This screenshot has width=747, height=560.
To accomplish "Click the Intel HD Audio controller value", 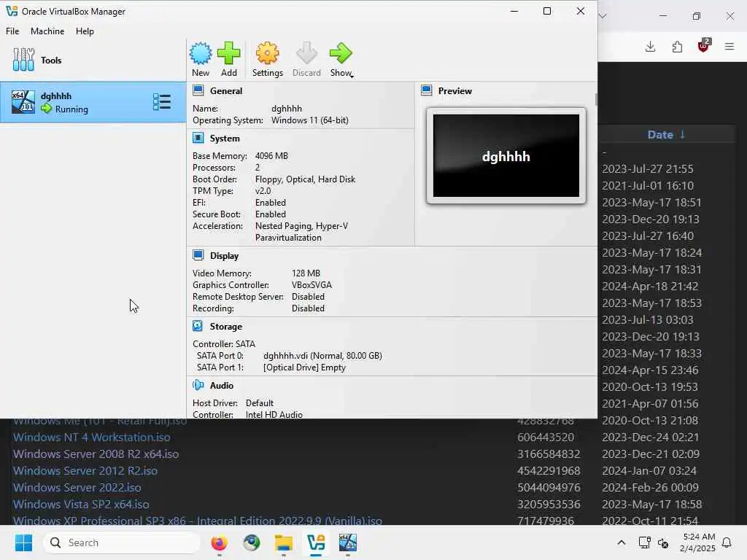I will point(274,414).
